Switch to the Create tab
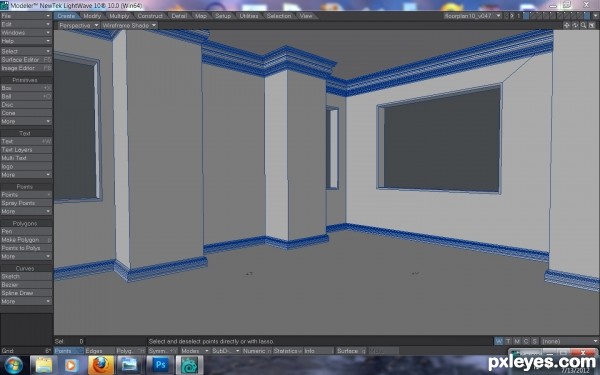This screenshot has height=375, width=600. [x=67, y=16]
